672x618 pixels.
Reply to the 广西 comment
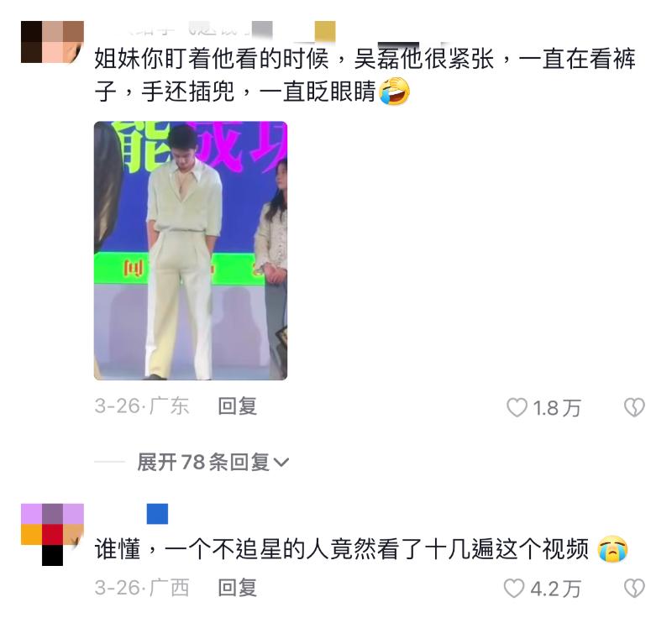[x=238, y=588]
